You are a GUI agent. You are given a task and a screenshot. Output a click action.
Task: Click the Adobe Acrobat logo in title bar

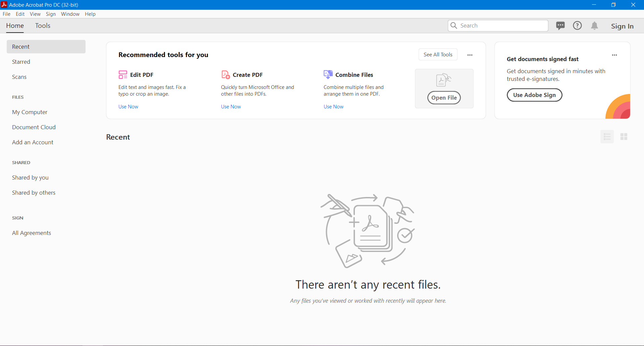tap(4, 5)
